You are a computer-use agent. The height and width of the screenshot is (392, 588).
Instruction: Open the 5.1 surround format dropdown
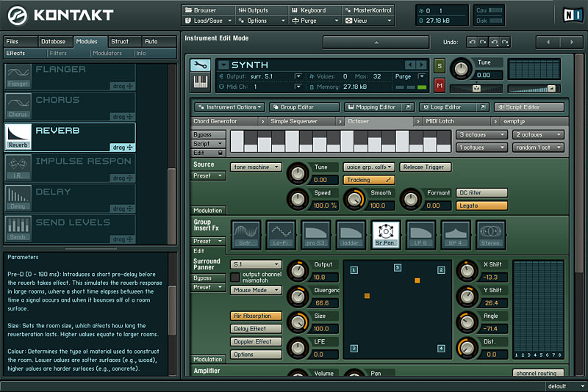(256, 264)
